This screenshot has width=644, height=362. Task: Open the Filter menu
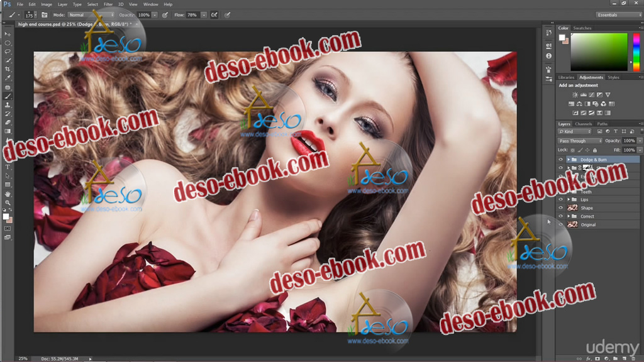[x=109, y=4]
